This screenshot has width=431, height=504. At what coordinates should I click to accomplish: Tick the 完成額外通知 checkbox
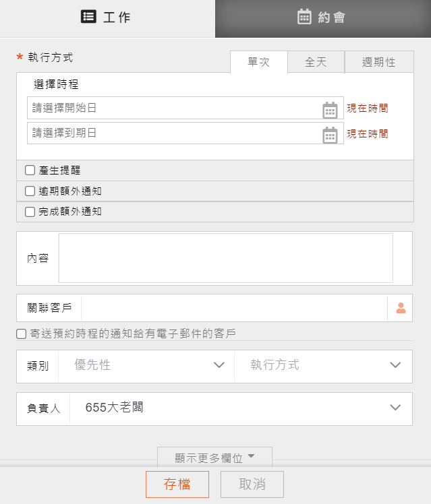pyautogui.click(x=30, y=212)
